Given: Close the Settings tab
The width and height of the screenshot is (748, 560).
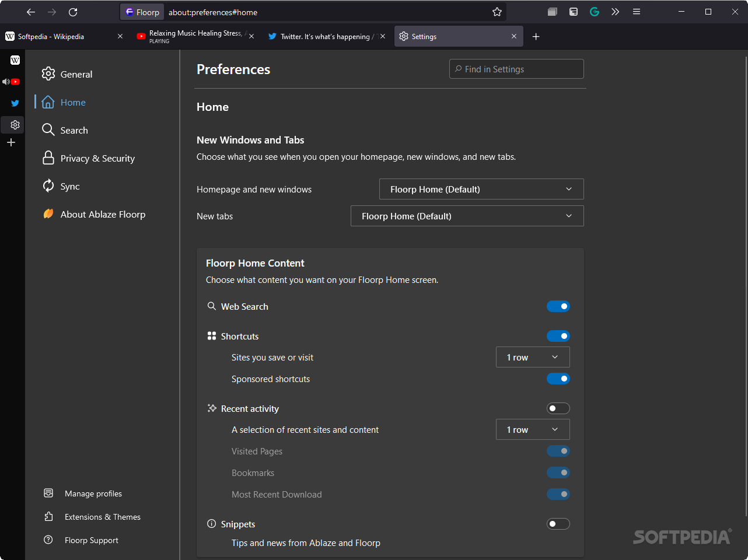Looking at the screenshot, I should 514,36.
